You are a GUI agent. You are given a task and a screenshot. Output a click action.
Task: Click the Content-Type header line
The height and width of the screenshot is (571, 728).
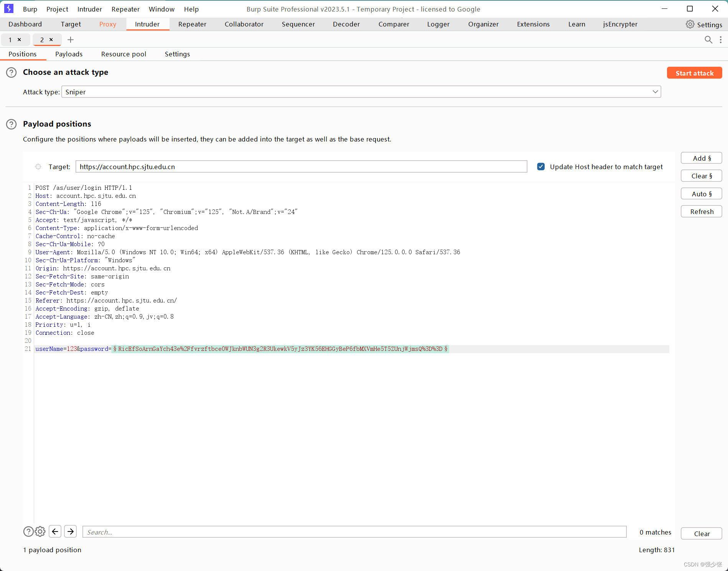tap(117, 228)
